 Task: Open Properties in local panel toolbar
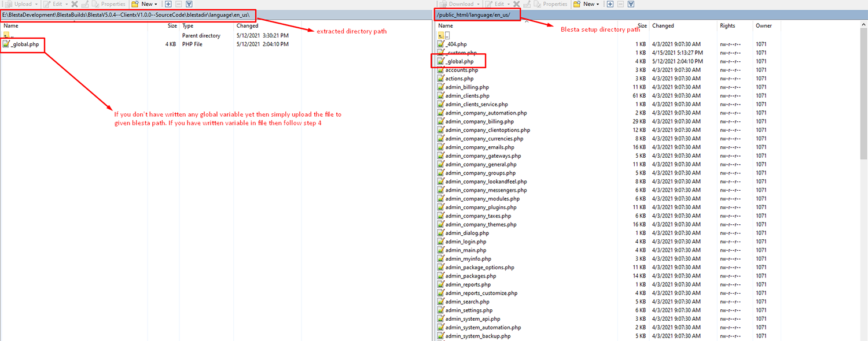pos(108,4)
